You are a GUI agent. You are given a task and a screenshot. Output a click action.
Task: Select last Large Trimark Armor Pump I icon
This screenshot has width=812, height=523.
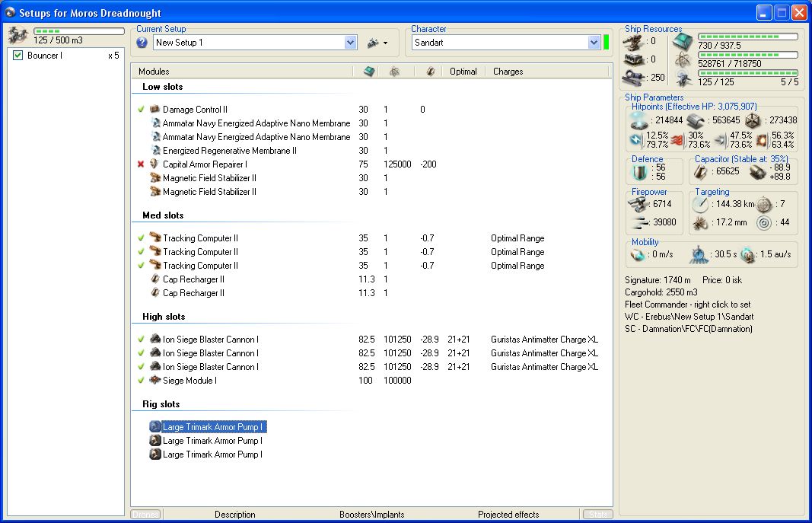[x=154, y=454]
